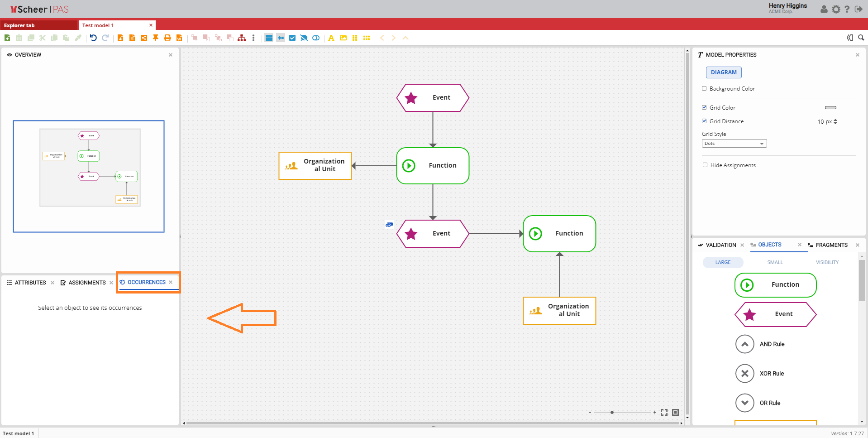The image size is (868, 438).
Task: Click the help question mark icon
Action: tap(847, 9)
